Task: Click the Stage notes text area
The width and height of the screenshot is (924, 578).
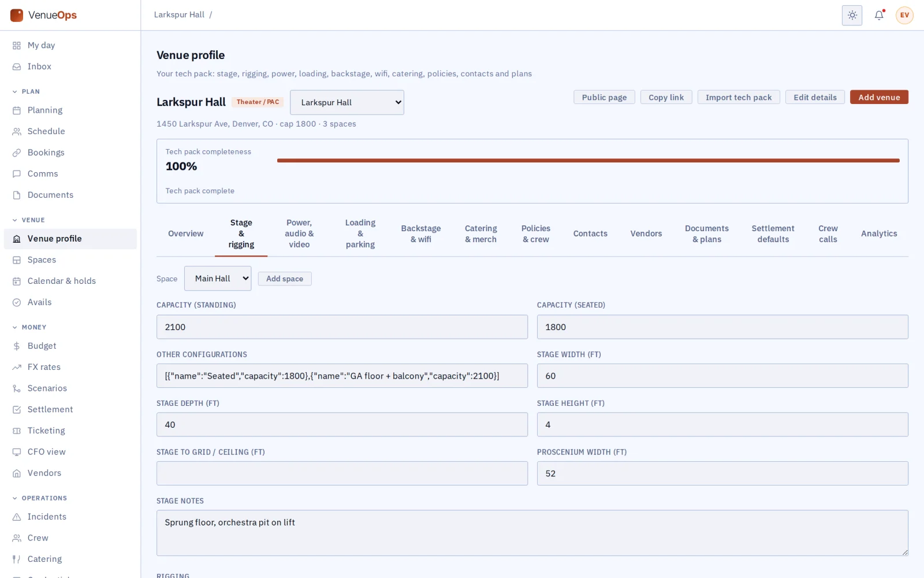Action: (x=532, y=533)
